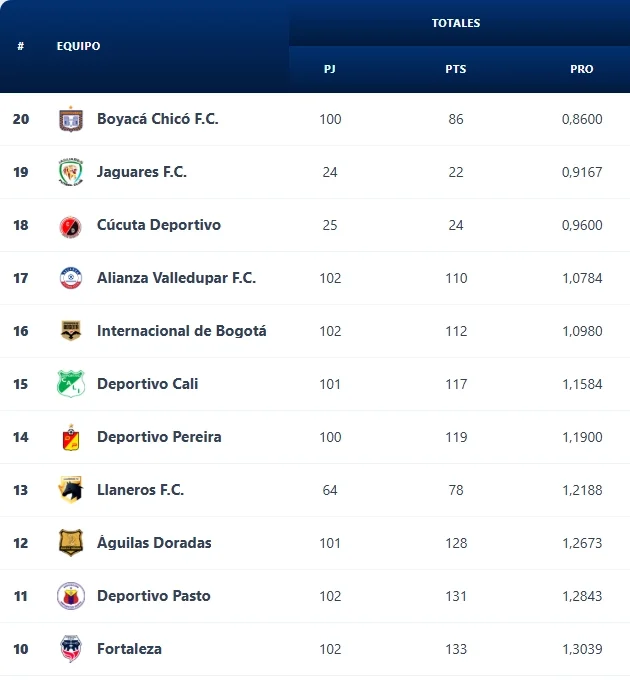Click the Boyacá Chicó F.C. crest icon
This screenshot has height=681, width=630.
[71, 119]
